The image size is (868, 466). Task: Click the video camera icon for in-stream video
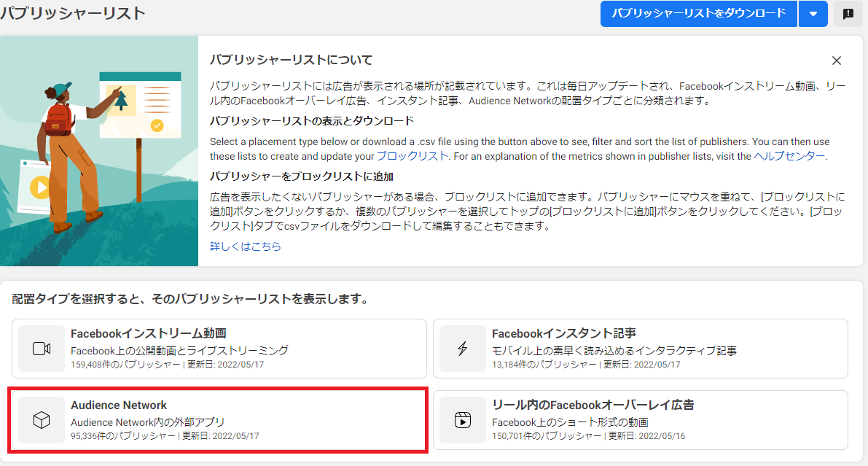42,349
